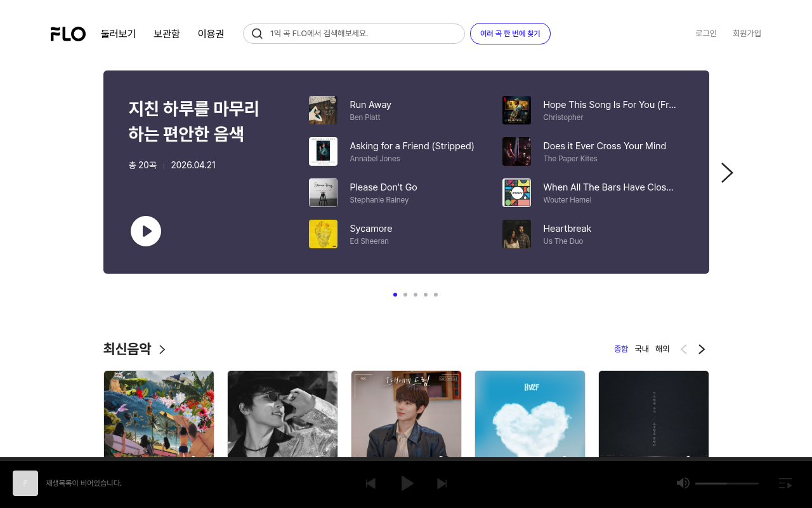Click the search magnifier icon
812x508 pixels.
pos(257,34)
